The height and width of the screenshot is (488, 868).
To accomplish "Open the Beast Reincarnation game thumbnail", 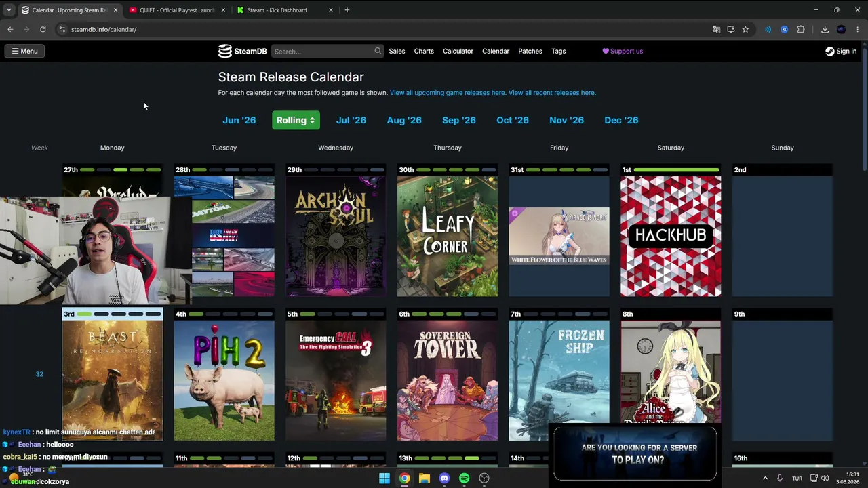I will pos(113,380).
